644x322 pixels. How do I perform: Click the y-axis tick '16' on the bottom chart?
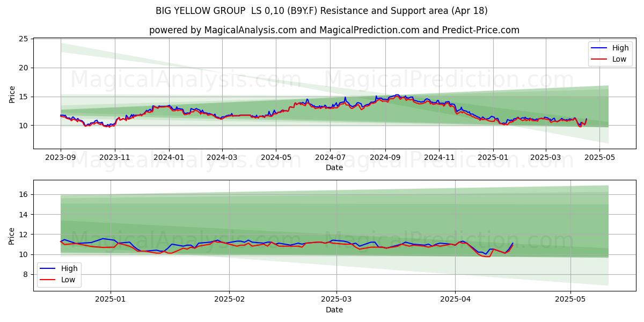point(24,194)
